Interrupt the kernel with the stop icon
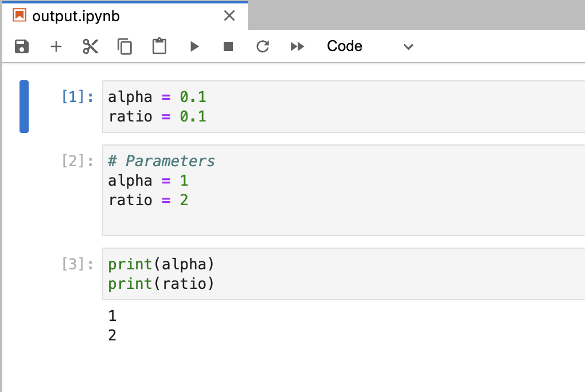Screen dimensions: 585x392 [228, 46]
